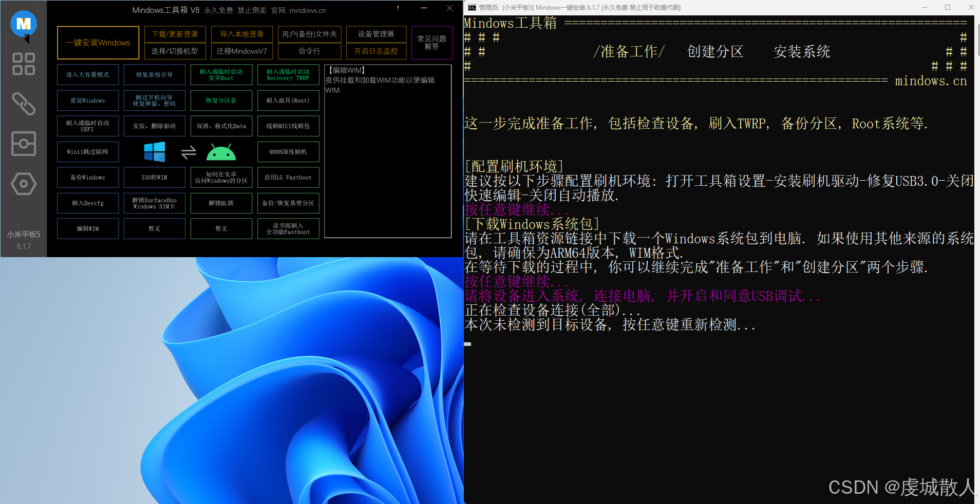Click 安装、删除驱动
The width and height of the screenshot is (980, 504).
(x=155, y=126)
